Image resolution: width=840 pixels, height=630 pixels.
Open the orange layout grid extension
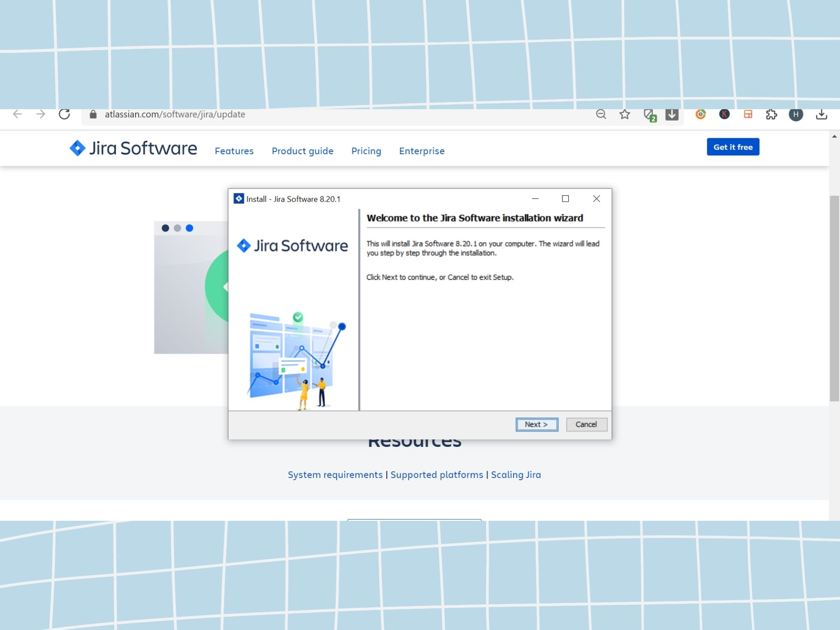(748, 114)
